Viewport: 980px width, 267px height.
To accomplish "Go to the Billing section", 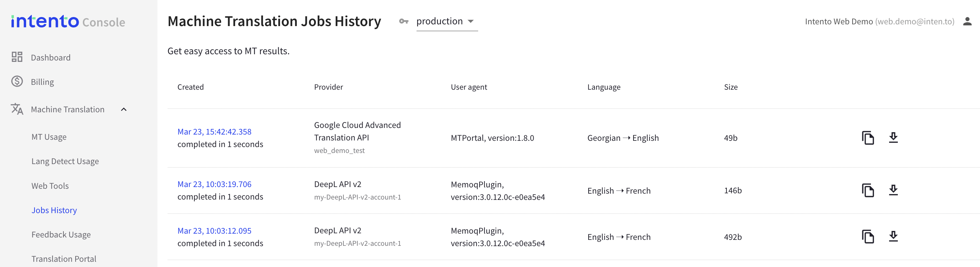I will 42,82.
